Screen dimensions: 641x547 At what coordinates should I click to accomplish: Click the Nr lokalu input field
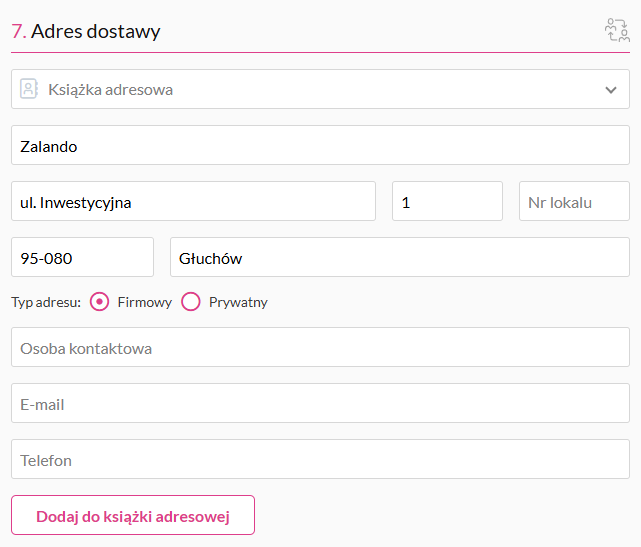(574, 201)
